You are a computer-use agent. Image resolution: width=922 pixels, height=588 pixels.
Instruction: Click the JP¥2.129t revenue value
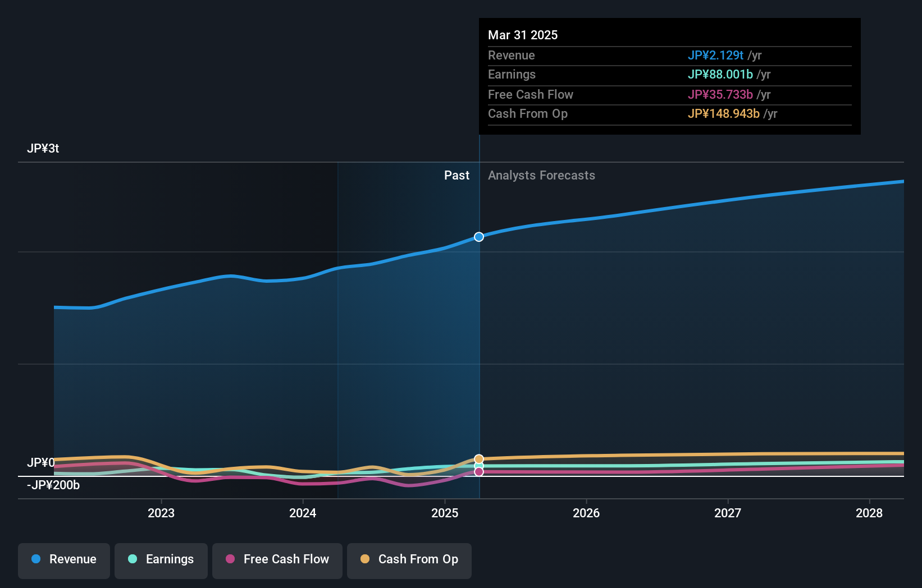coord(715,55)
